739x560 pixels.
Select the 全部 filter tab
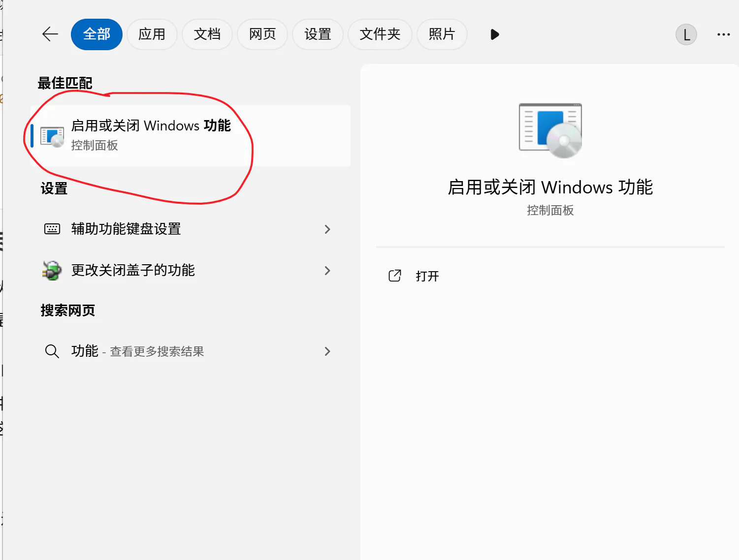coord(96,34)
